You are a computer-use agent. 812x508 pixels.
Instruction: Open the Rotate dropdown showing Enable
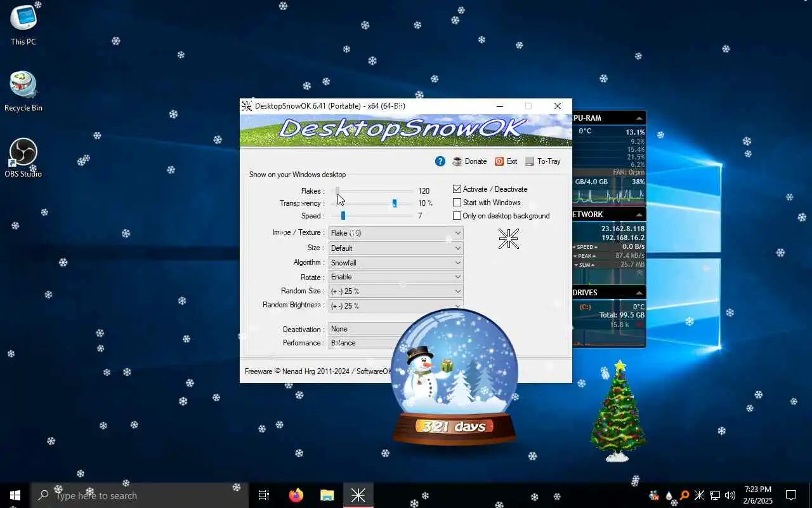[396, 277]
